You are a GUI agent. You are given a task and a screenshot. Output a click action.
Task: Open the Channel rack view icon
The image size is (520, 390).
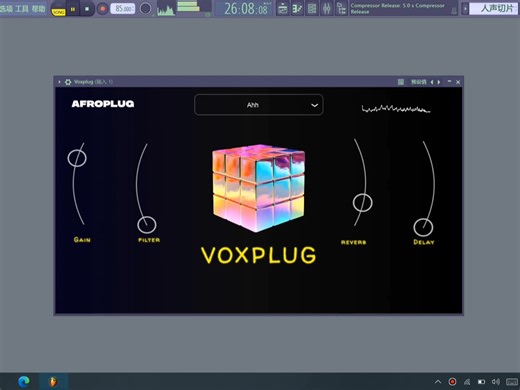point(312,8)
